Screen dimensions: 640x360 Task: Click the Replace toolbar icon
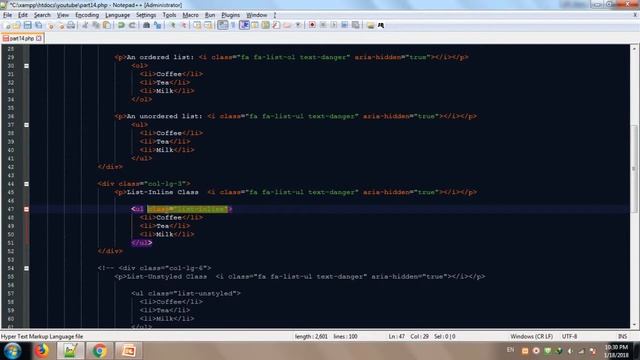tap(157, 25)
